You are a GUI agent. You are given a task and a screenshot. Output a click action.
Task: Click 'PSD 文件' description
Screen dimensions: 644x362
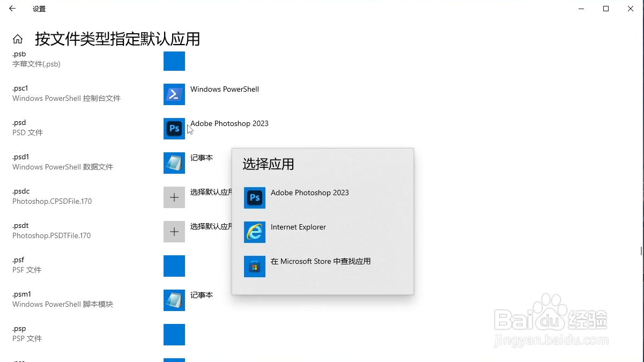[x=27, y=133]
